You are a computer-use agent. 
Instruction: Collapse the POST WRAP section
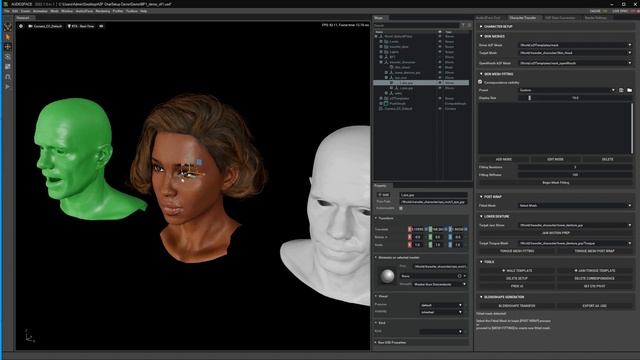(x=481, y=197)
